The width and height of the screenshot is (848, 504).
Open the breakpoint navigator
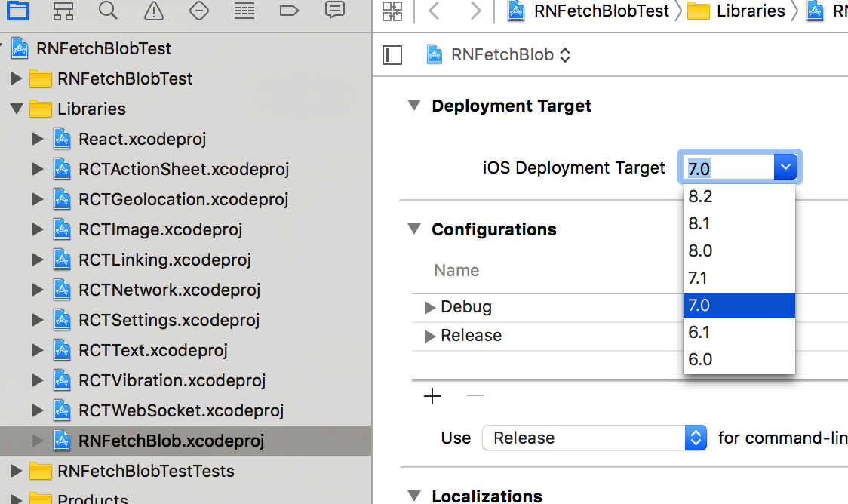point(289,11)
